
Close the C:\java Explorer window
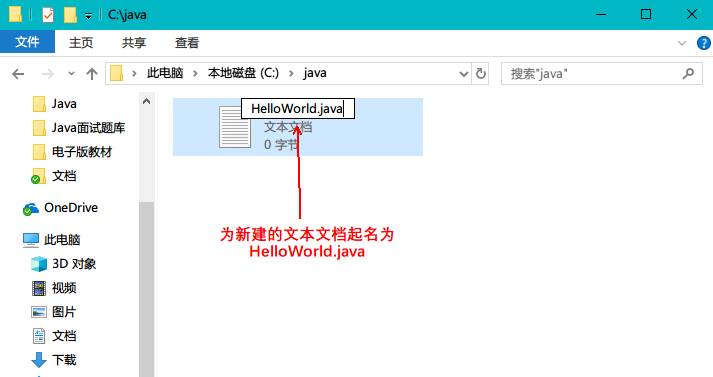(691, 15)
